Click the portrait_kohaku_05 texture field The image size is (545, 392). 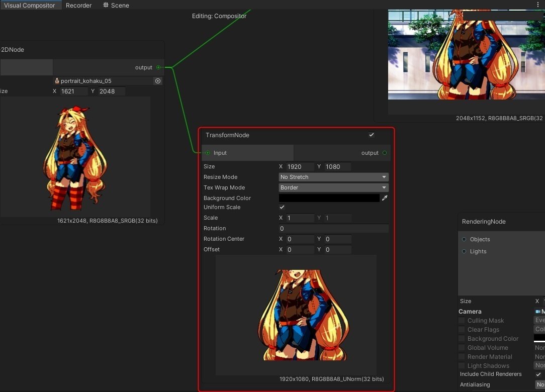104,81
